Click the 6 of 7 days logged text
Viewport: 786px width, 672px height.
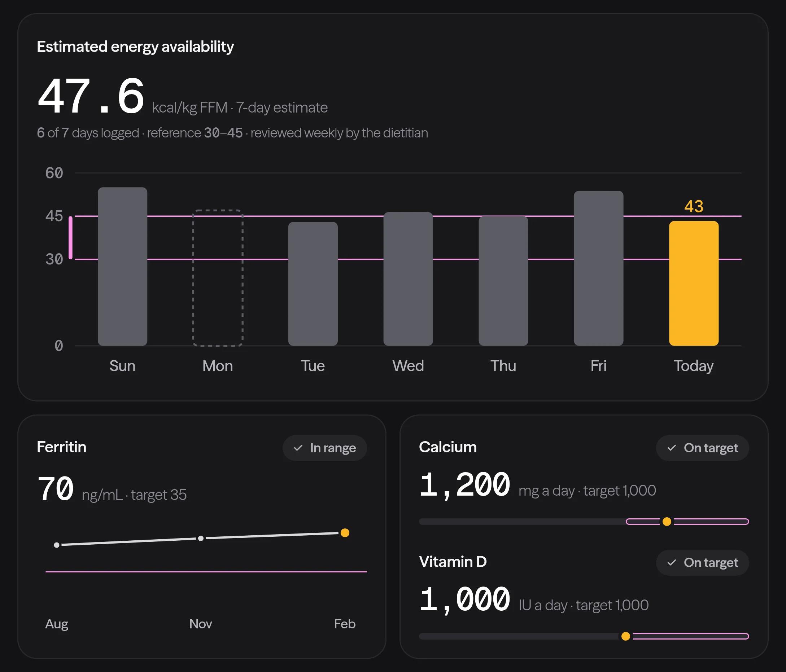point(88,133)
